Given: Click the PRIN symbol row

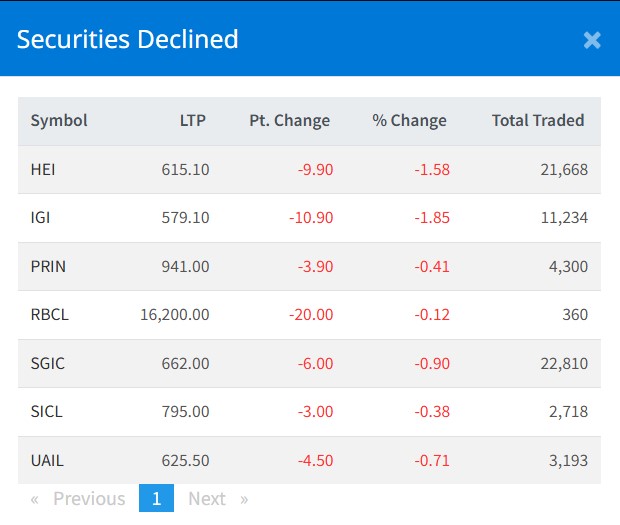Looking at the screenshot, I should [46, 266].
